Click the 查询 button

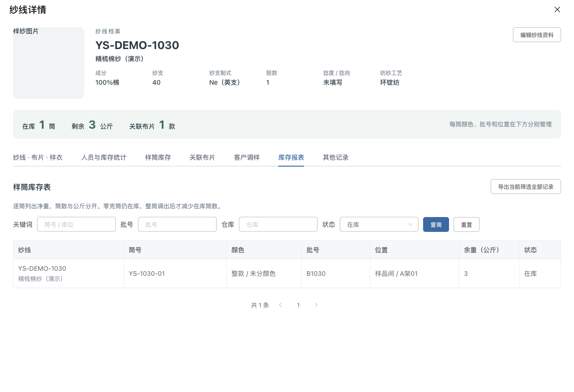[x=436, y=224]
